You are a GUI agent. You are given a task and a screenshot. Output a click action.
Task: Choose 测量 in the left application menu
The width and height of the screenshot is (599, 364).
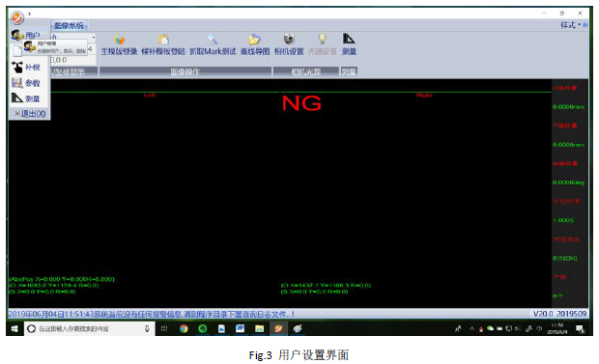(x=25, y=98)
